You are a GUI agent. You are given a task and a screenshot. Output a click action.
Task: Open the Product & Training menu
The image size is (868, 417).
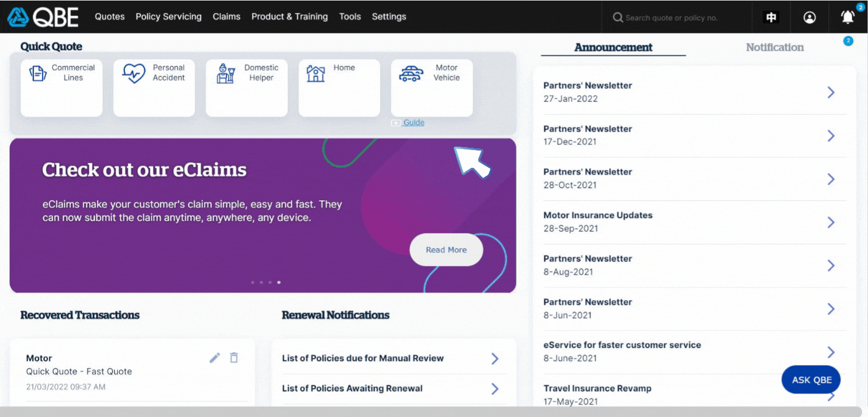(x=290, y=17)
